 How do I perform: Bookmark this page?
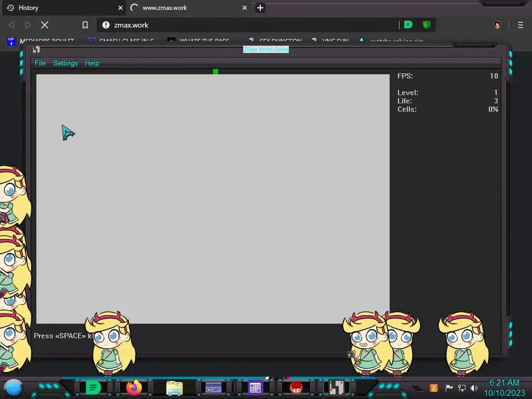point(85,25)
